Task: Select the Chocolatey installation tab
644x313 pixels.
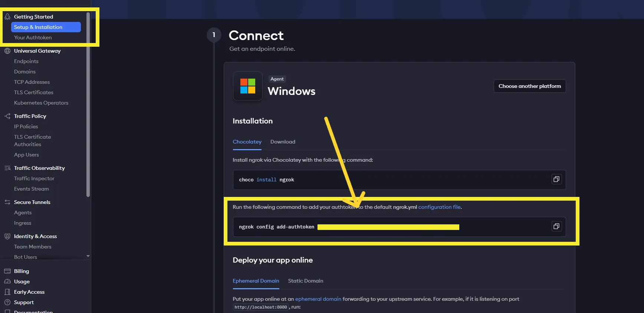Action: (x=247, y=142)
